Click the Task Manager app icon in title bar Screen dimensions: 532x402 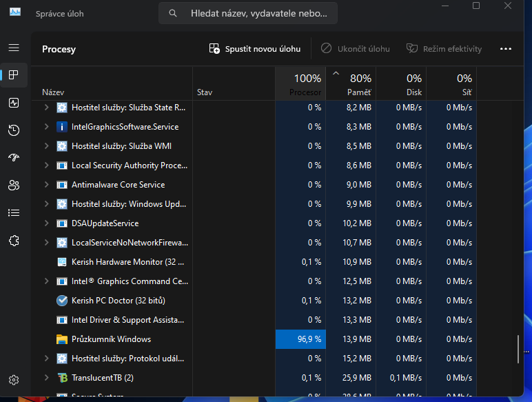pos(15,12)
